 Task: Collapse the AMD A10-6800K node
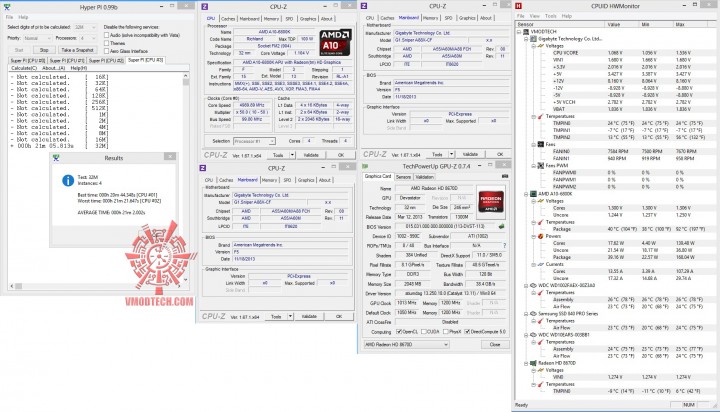click(526, 194)
